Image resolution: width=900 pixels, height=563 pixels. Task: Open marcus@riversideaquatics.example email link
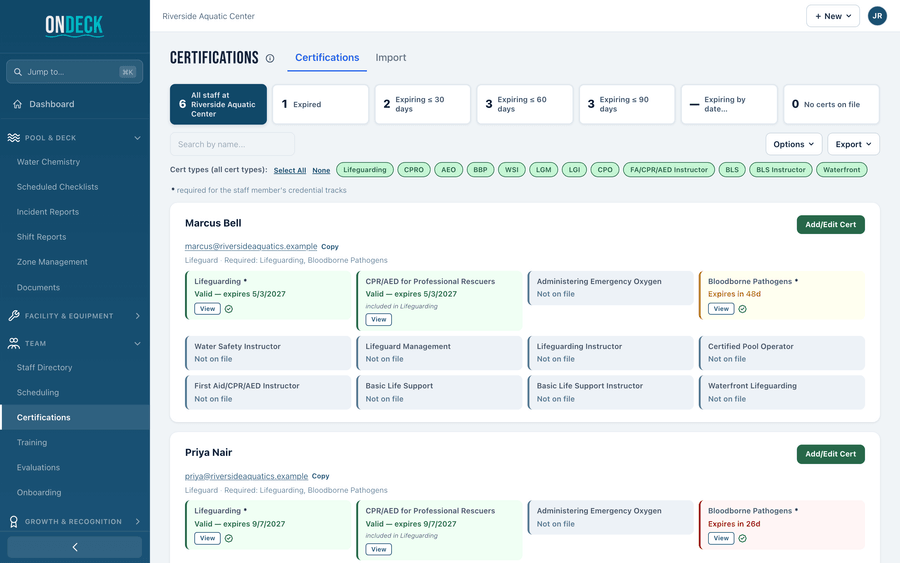[251, 246]
